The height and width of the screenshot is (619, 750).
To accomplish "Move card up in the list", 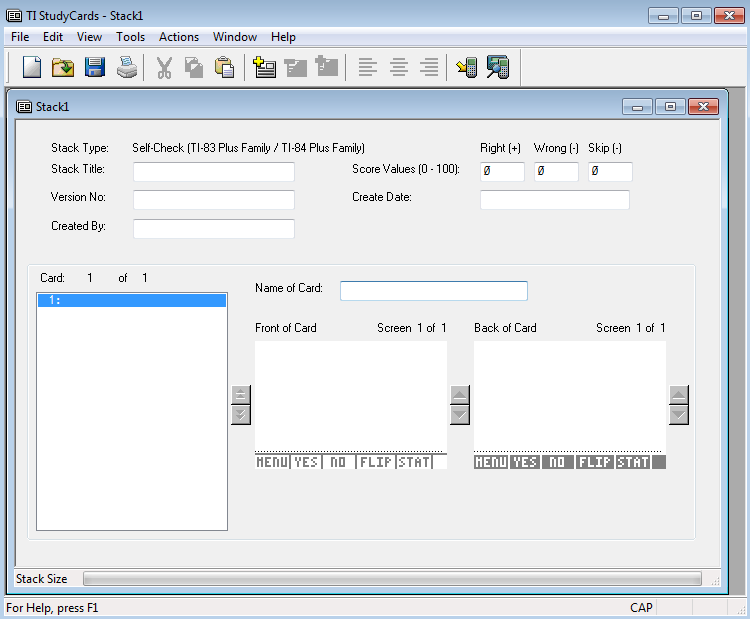I will [241, 395].
